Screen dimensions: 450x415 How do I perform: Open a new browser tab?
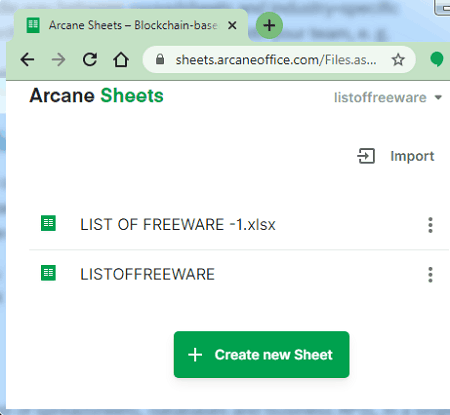(269, 25)
